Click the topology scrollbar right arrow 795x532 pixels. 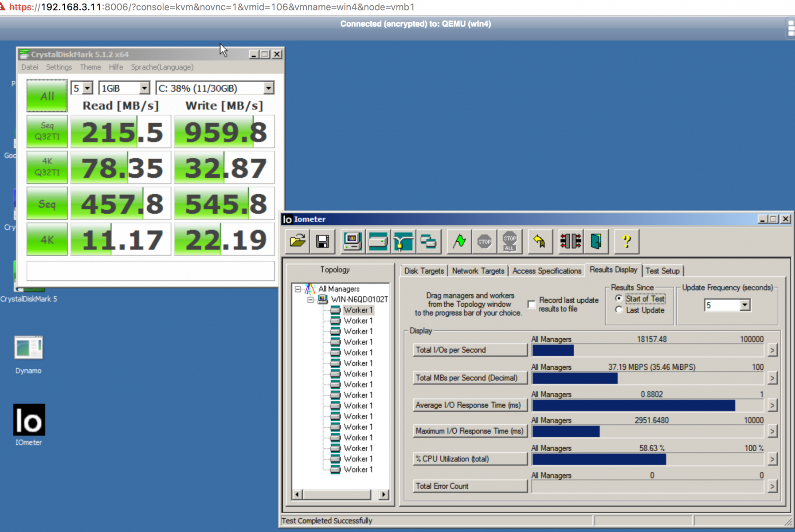tap(384, 494)
